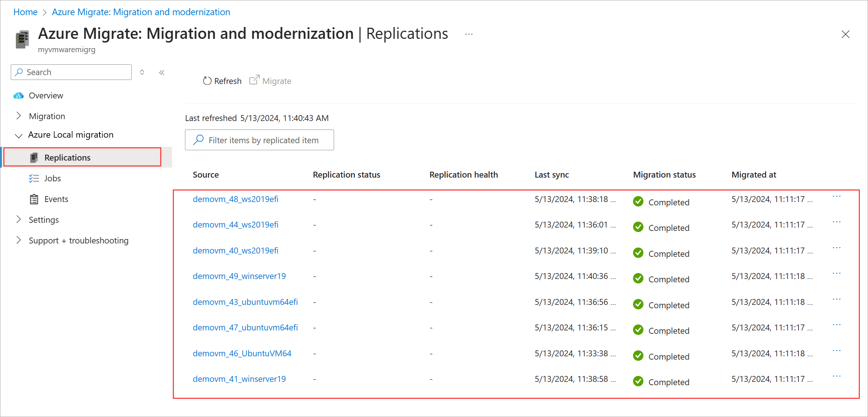This screenshot has height=417, width=868.
Task: Click the sidebar Search field
Action: pos(71,72)
